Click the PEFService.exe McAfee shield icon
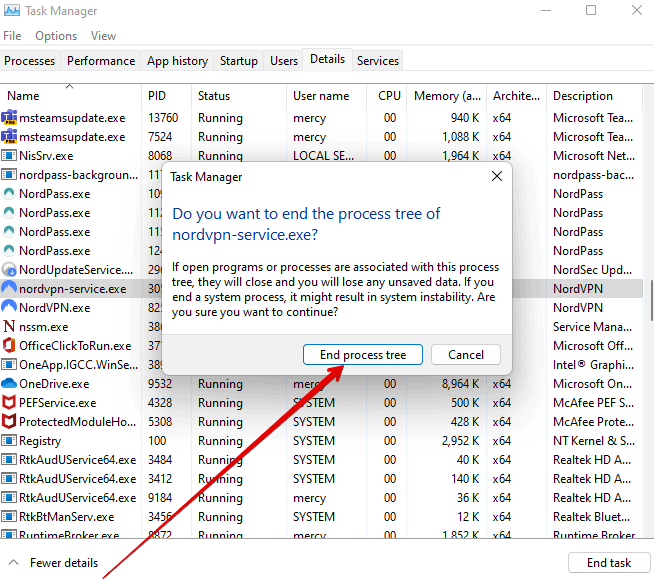 (10, 403)
